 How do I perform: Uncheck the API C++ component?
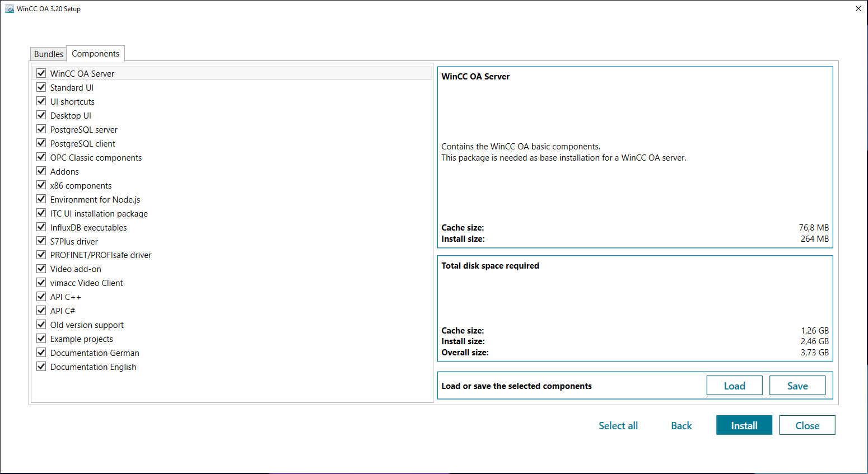pyautogui.click(x=41, y=297)
